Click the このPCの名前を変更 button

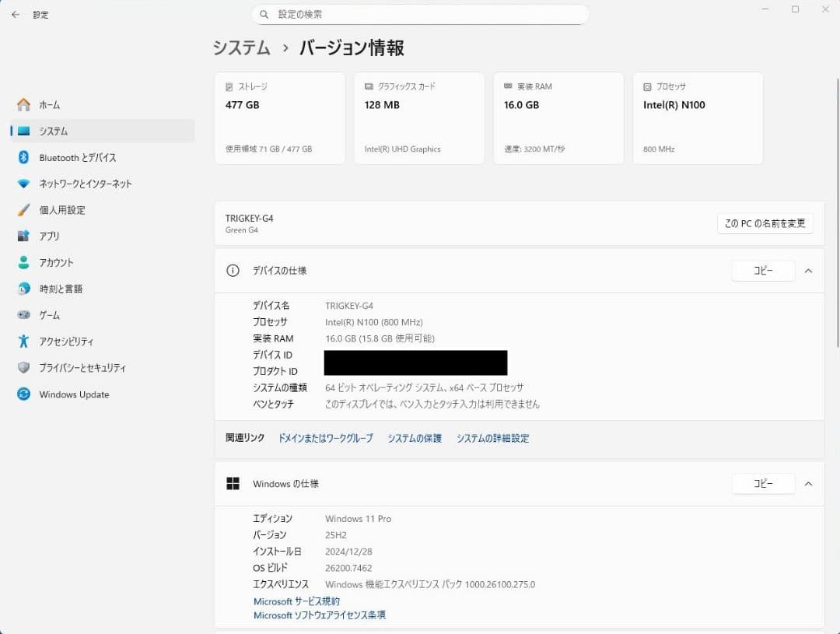coord(765,222)
